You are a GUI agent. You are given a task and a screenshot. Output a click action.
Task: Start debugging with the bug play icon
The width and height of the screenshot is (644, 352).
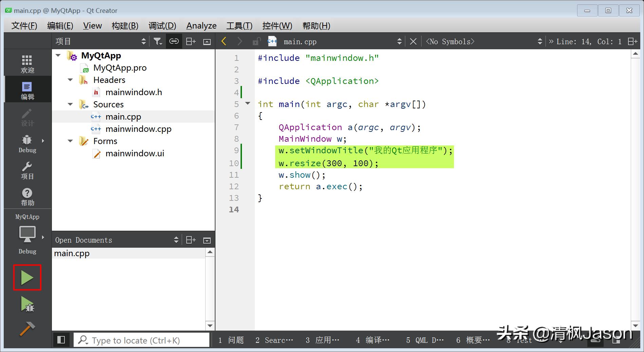tap(27, 304)
